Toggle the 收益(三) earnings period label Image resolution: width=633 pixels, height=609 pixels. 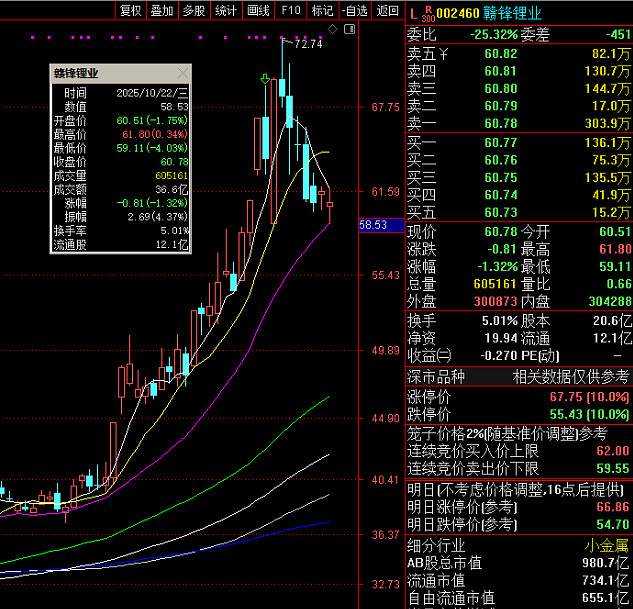click(430, 354)
